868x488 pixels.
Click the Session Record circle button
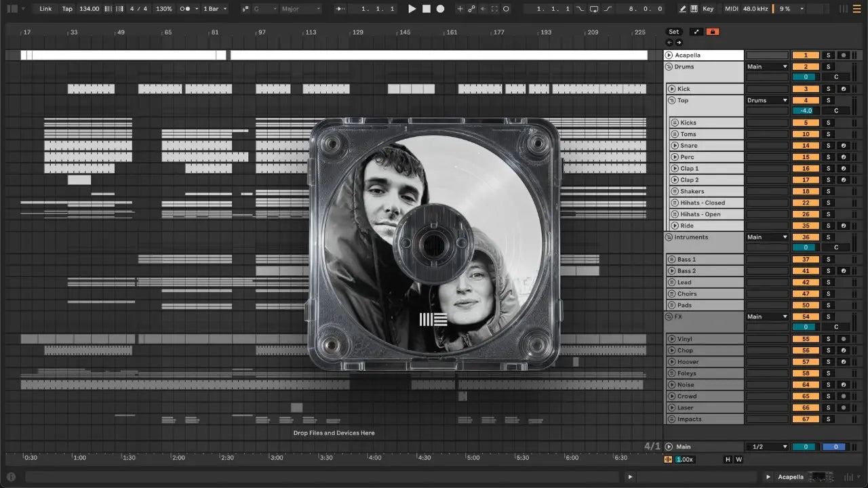(506, 9)
